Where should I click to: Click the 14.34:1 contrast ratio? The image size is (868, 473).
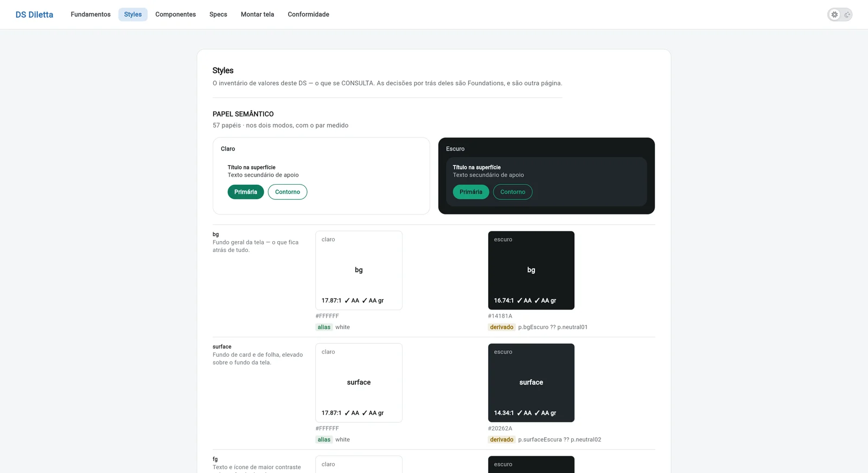pyautogui.click(x=504, y=413)
